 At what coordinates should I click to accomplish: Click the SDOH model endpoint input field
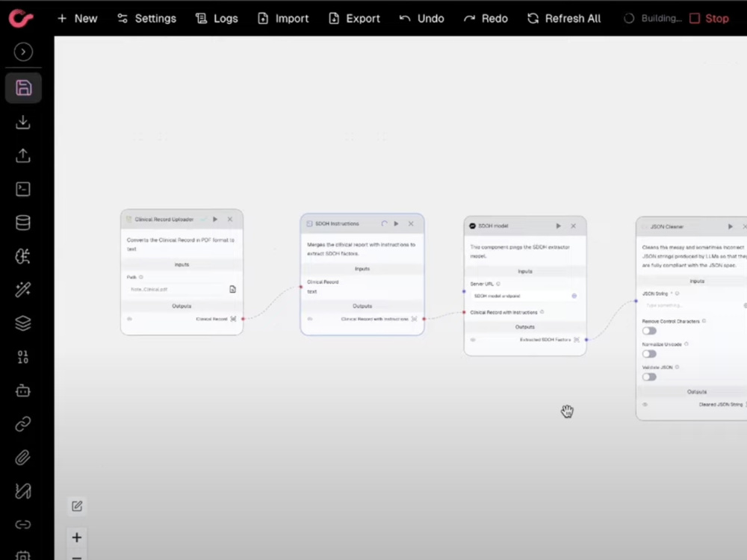520,296
